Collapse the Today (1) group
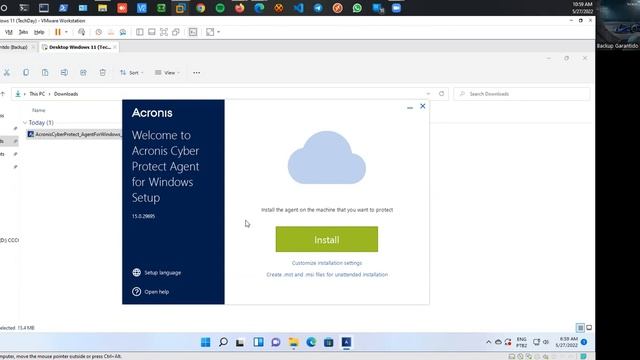Viewport: 640px width, 360px height. 25,122
